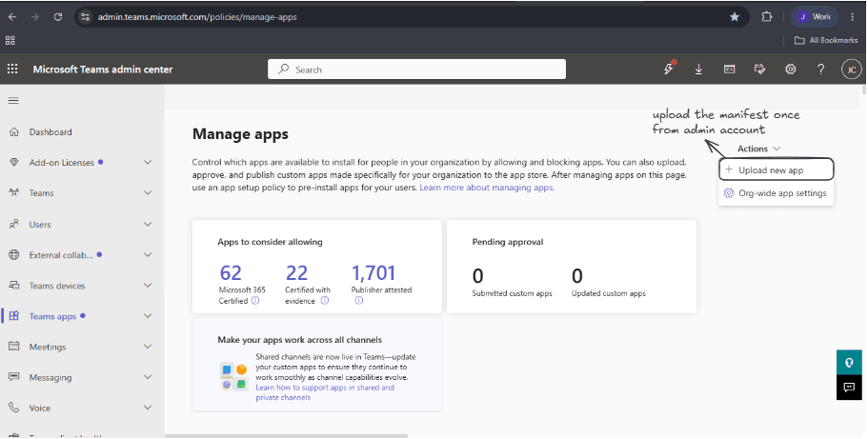
Task: View site information icon in address bar
Action: [85, 17]
